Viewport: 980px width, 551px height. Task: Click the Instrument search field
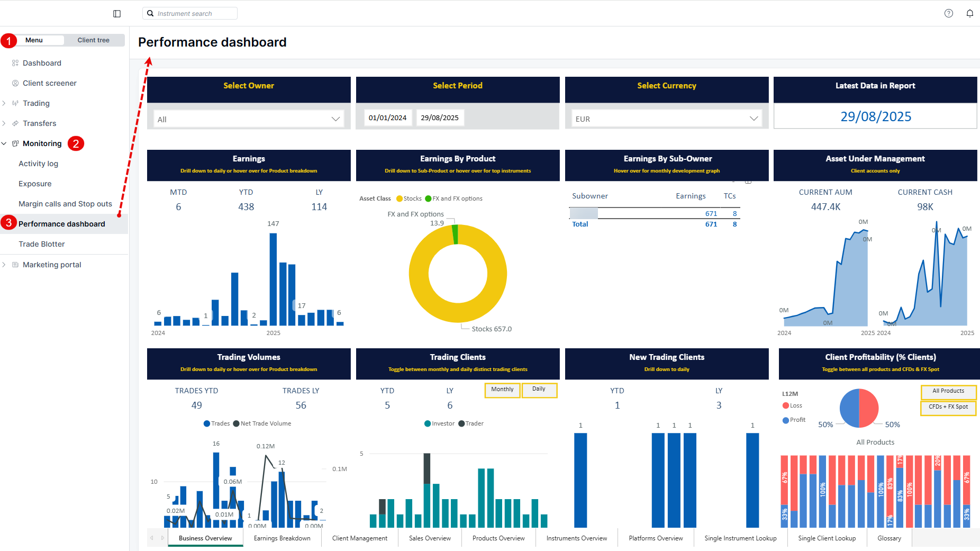point(190,13)
